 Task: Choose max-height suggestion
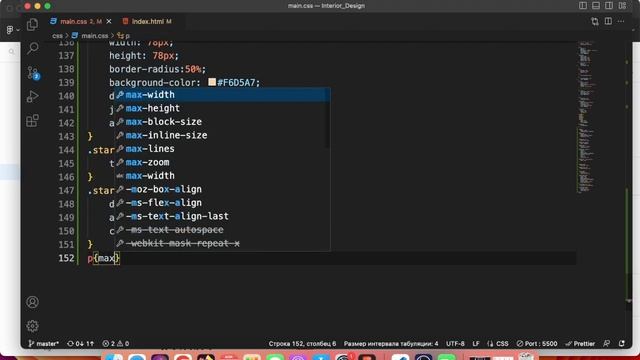[222, 108]
